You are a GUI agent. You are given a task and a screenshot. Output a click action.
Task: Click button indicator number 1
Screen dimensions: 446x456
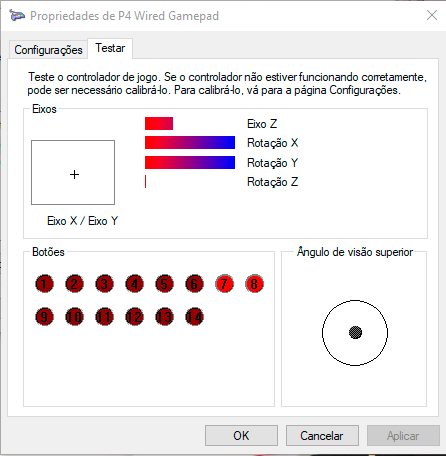coord(44,284)
